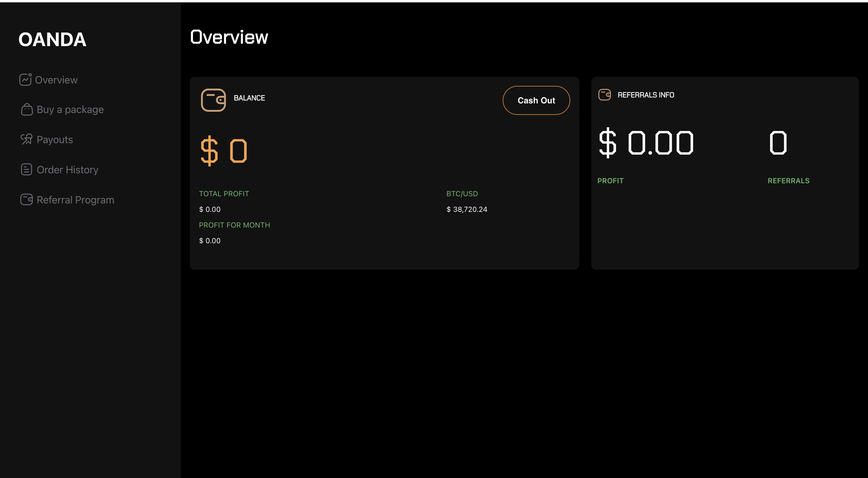The width and height of the screenshot is (868, 478).
Task: Click the TOTAL PROFIT label
Action: point(224,194)
